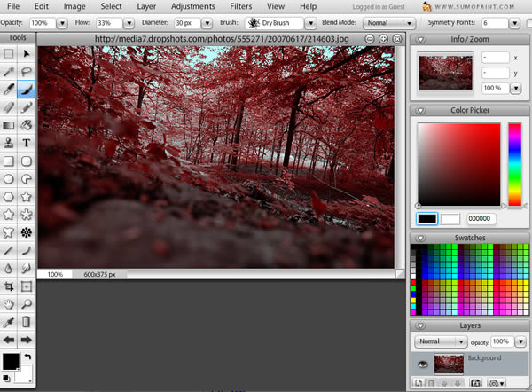532x392 pixels.
Task: Click the white color box in Color Picker
Action: tap(450, 218)
